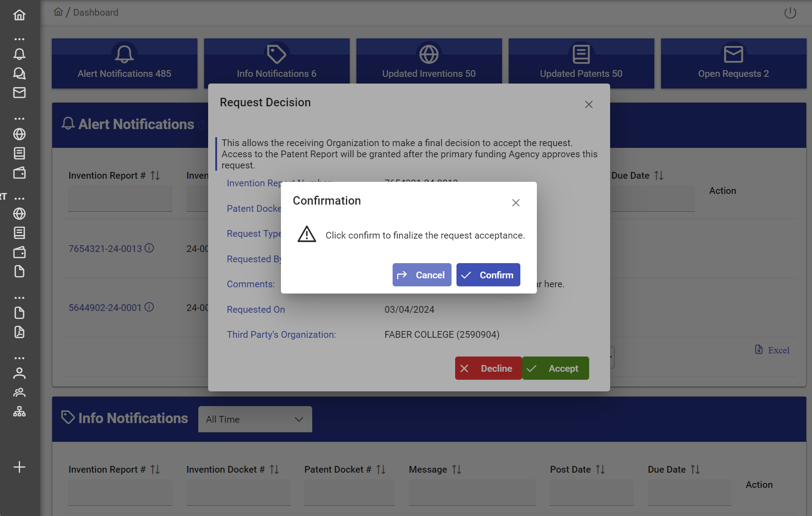Image resolution: width=812 pixels, height=516 pixels.
Task: Open the organization hierarchy sidebar icon
Action: coord(19,411)
